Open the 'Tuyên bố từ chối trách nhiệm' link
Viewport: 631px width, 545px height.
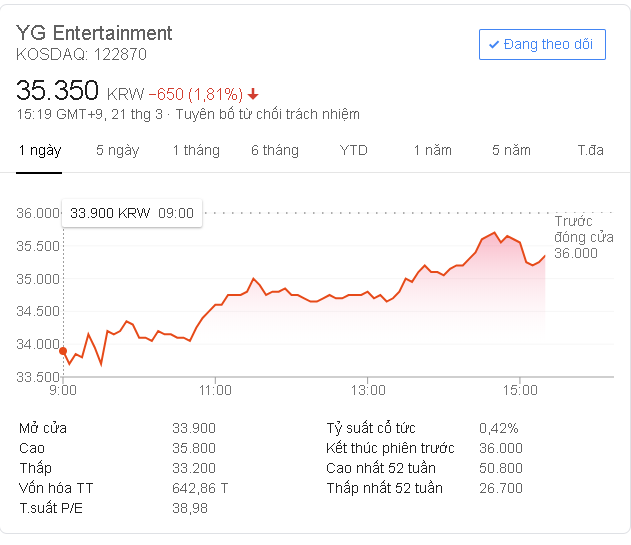pyautogui.click(x=267, y=114)
